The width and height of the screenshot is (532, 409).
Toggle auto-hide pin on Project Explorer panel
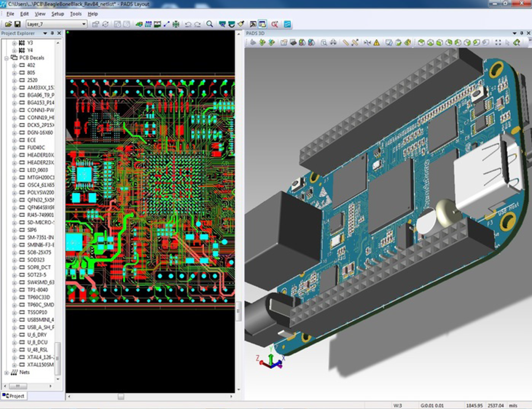[x=52, y=33]
